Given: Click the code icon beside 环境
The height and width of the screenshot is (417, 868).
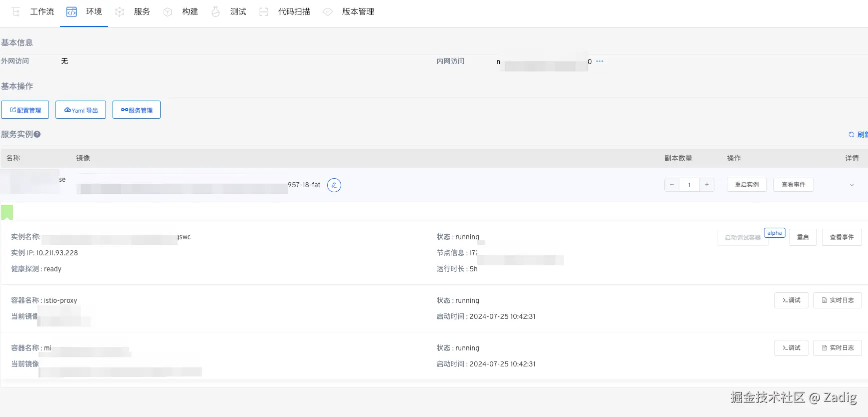Looking at the screenshot, I should pyautogui.click(x=72, y=12).
